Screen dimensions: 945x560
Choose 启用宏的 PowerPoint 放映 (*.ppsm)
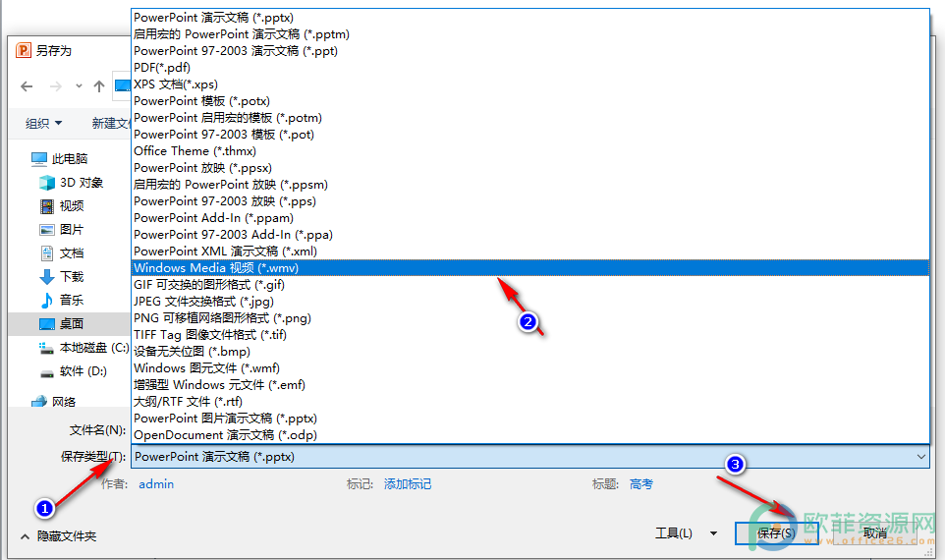[x=530, y=185]
